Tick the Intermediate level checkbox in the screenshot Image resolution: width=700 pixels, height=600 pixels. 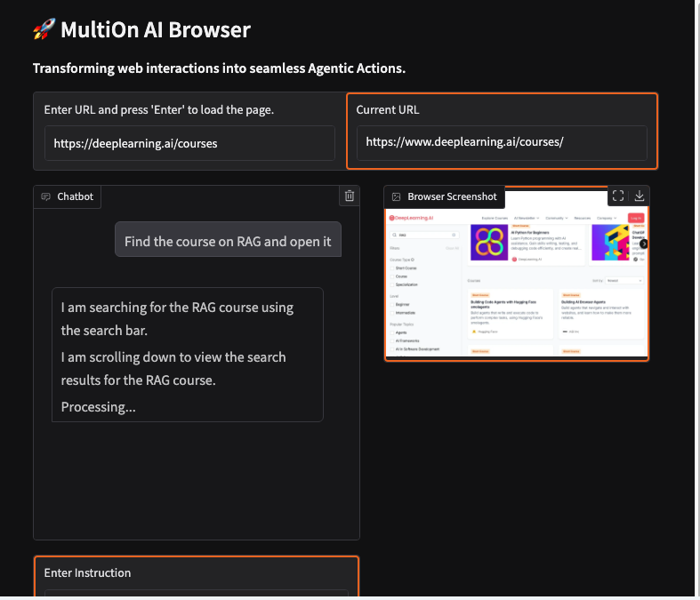click(392, 313)
